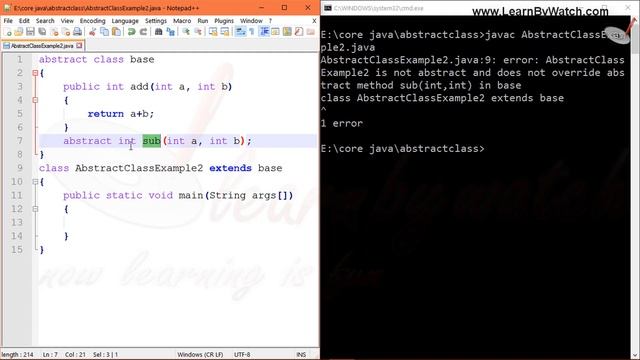This screenshot has width=640, height=360.
Task: Click the Open file toolbar icon
Action: click(19, 32)
